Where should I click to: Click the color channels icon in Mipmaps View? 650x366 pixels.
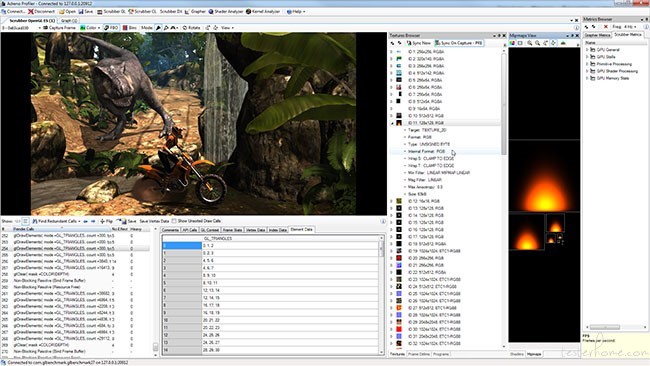[x=512, y=43]
